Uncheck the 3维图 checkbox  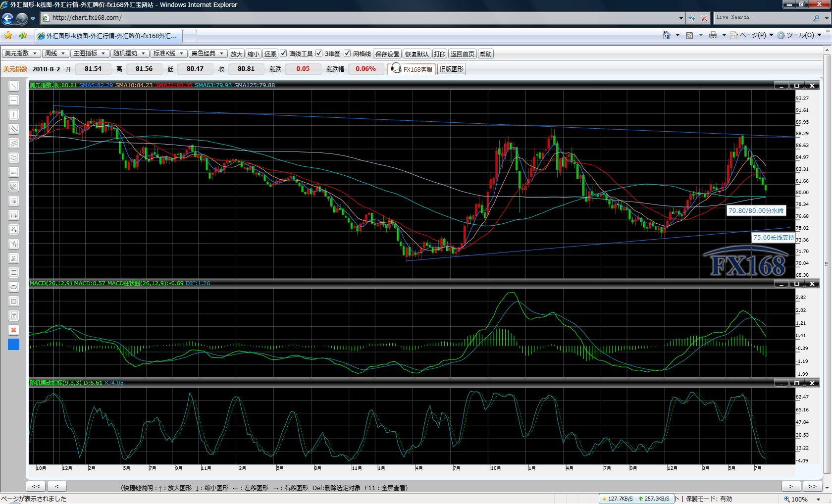click(x=319, y=53)
